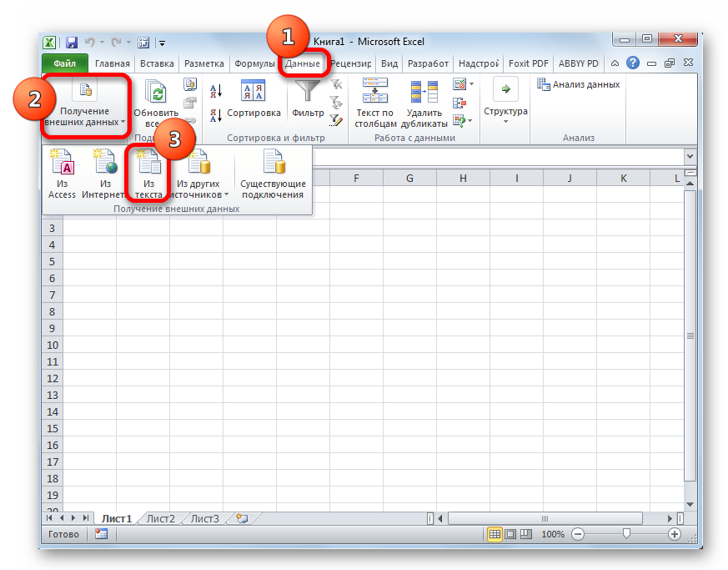728x570 pixels.
Task: Switch to the Вставка ribbon tab
Action: point(157,63)
